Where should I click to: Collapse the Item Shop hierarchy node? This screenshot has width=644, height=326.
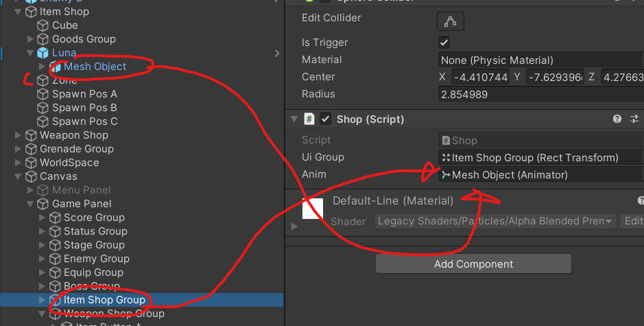(18, 12)
